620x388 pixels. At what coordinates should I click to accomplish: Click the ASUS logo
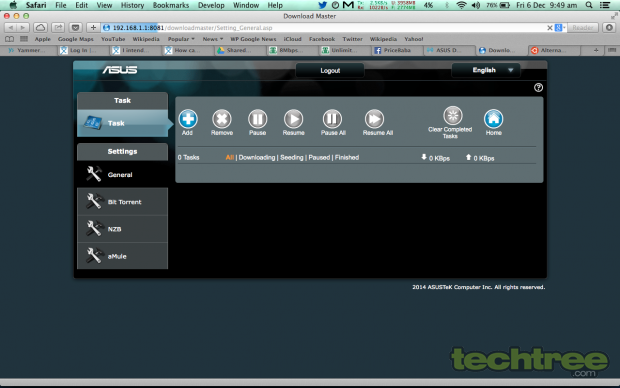click(x=120, y=70)
